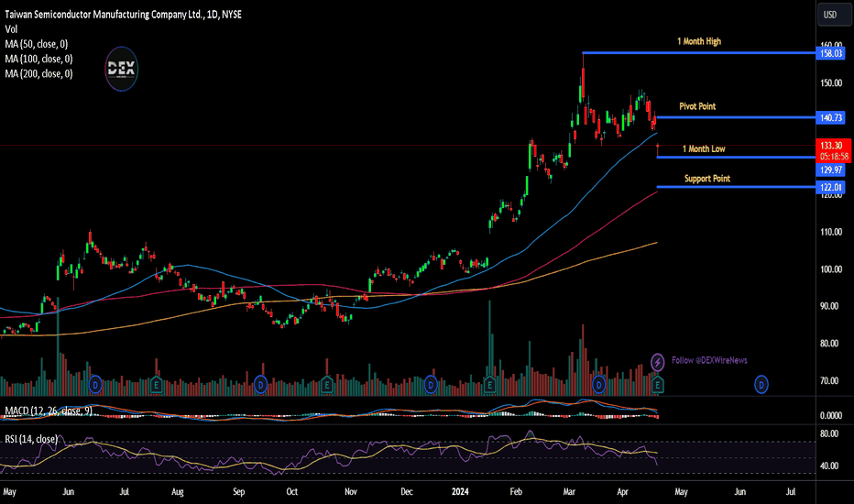
Task: Select the RSI (14, close) label
Action: tap(31, 439)
